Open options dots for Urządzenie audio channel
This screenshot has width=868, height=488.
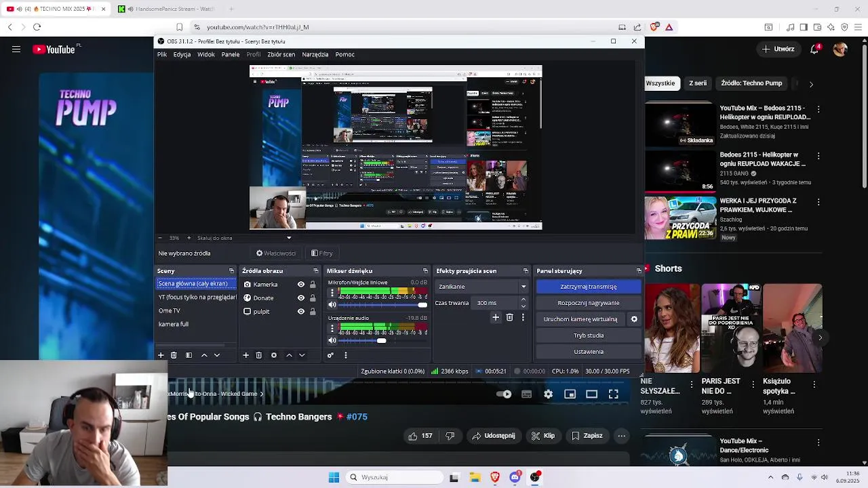coord(332,328)
